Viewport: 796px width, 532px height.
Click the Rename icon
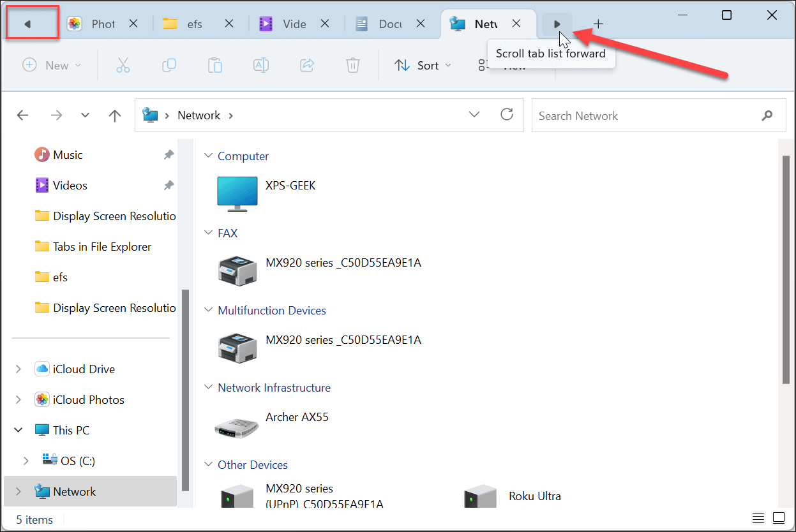pyautogui.click(x=261, y=65)
